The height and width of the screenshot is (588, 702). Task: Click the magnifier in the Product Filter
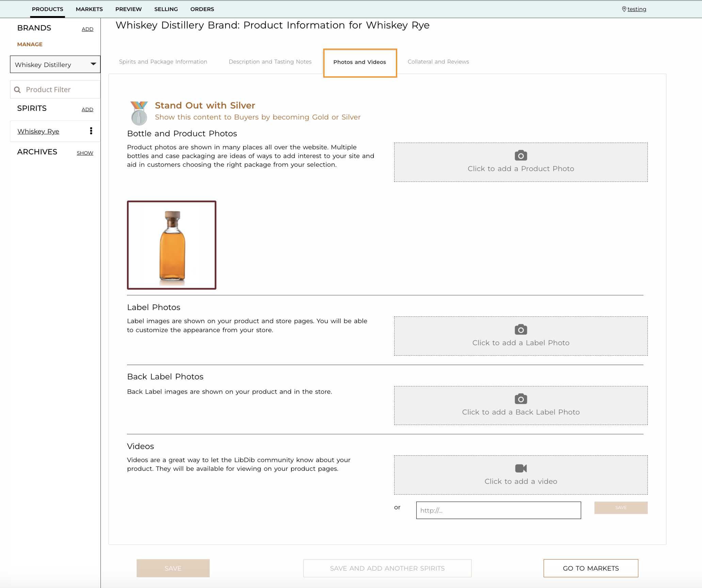pyautogui.click(x=18, y=89)
